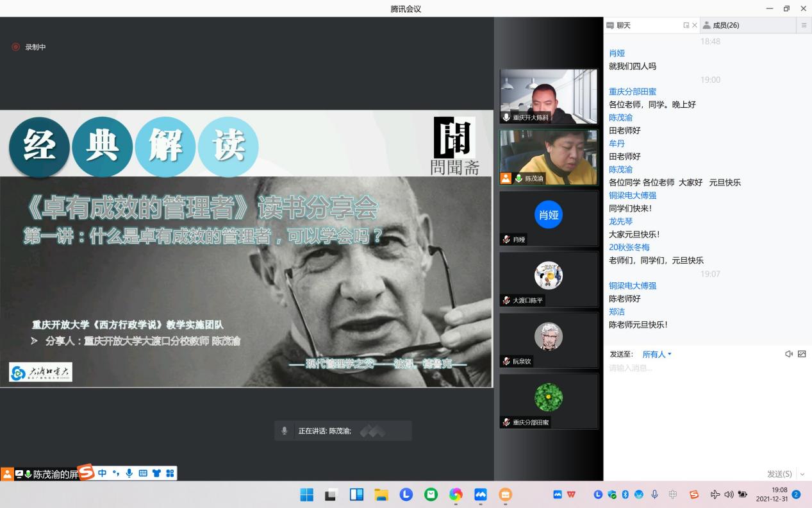812x508 pixels.
Task: Open the side panel hamburger menu
Action: tap(804, 26)
